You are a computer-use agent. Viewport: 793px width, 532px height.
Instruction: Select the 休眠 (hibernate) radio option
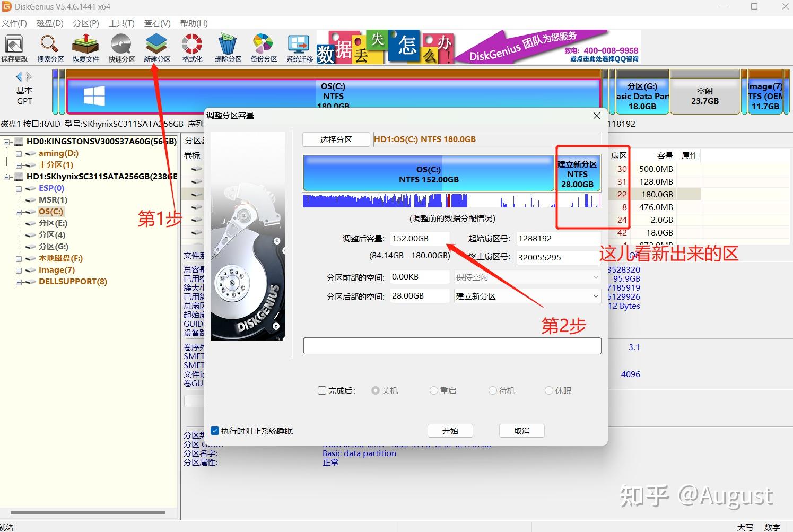[x=549, y=390]
